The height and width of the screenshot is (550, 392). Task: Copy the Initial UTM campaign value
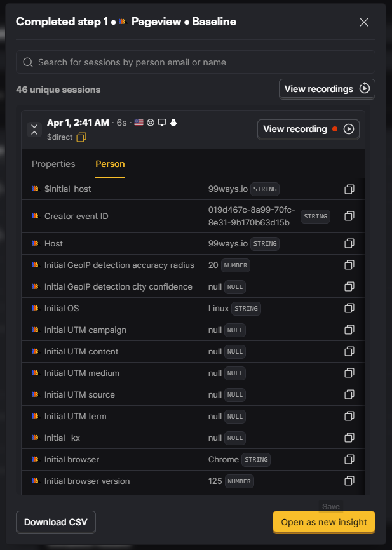pos(349,330)
